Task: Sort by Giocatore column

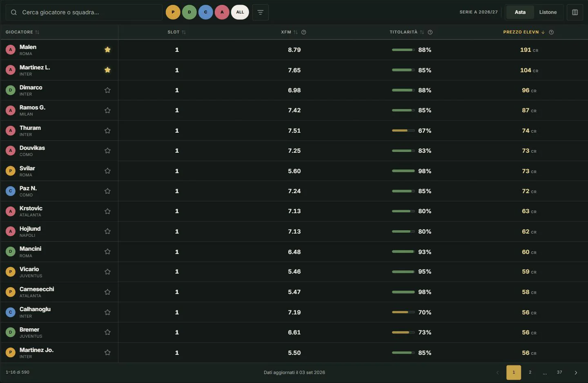Action: (x=22, y=32)
